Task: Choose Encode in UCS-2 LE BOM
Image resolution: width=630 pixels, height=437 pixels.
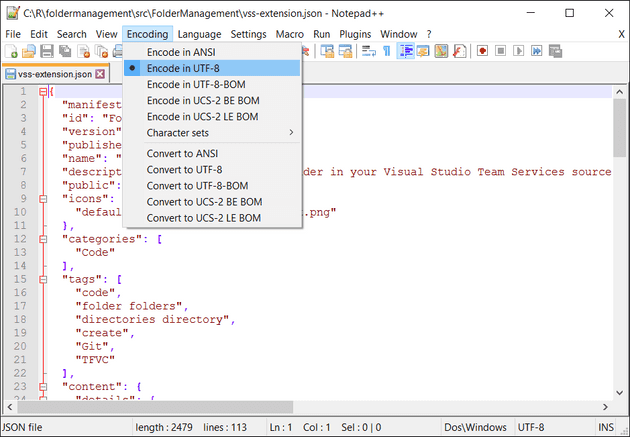Action: (x=212, y=116)
